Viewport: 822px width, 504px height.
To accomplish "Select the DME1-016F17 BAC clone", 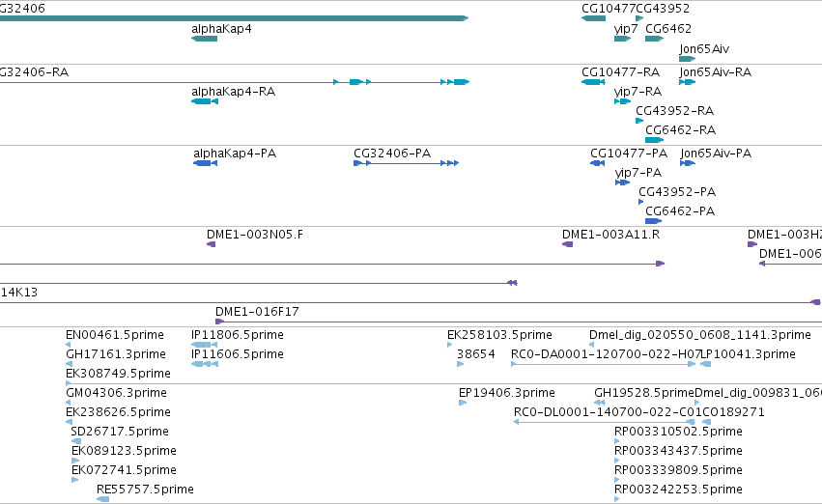I will (519, 322).
